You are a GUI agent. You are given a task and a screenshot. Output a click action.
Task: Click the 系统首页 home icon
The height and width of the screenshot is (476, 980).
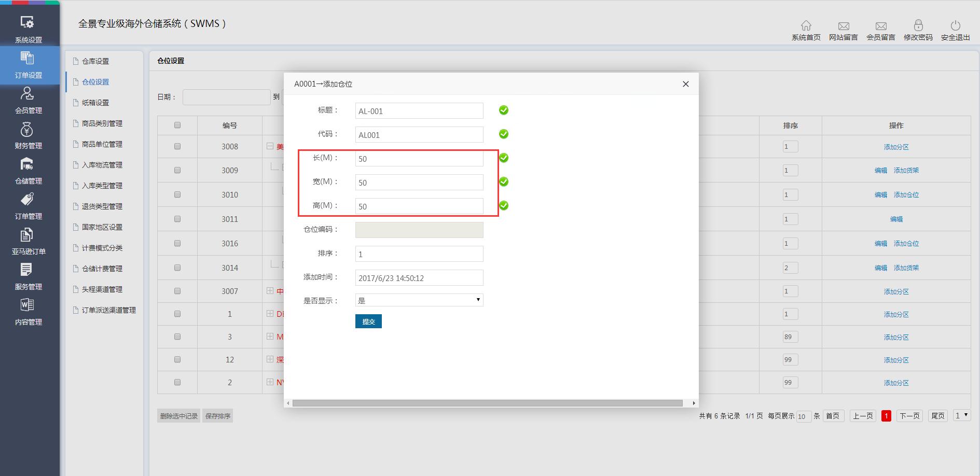806,26
